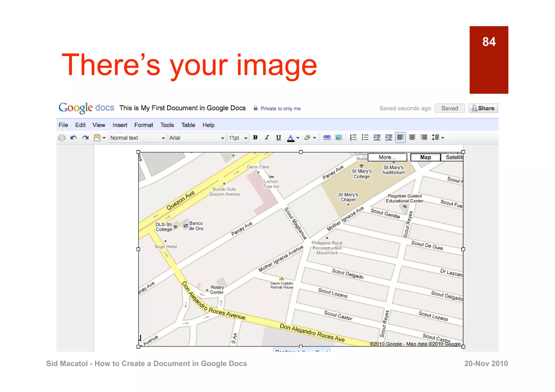The width and height of the screenshot is (555, 392).
Task: Click the Saved seconds ago status text
Action: tap(405, 108)
